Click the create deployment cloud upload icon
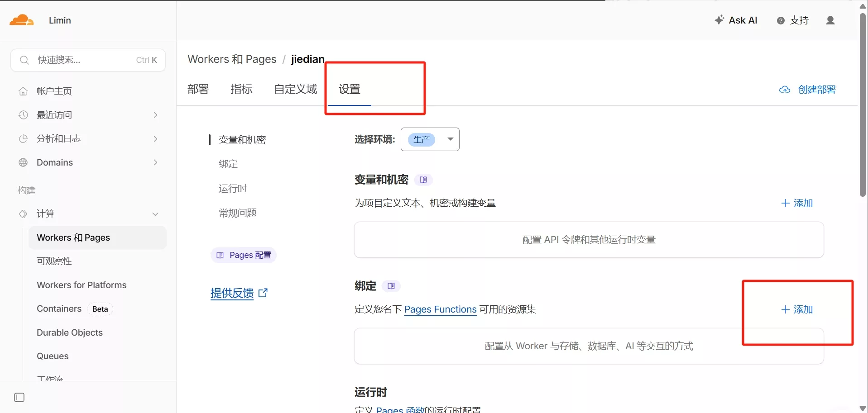Screen dimensions: 868x413 tap(785, 90)
